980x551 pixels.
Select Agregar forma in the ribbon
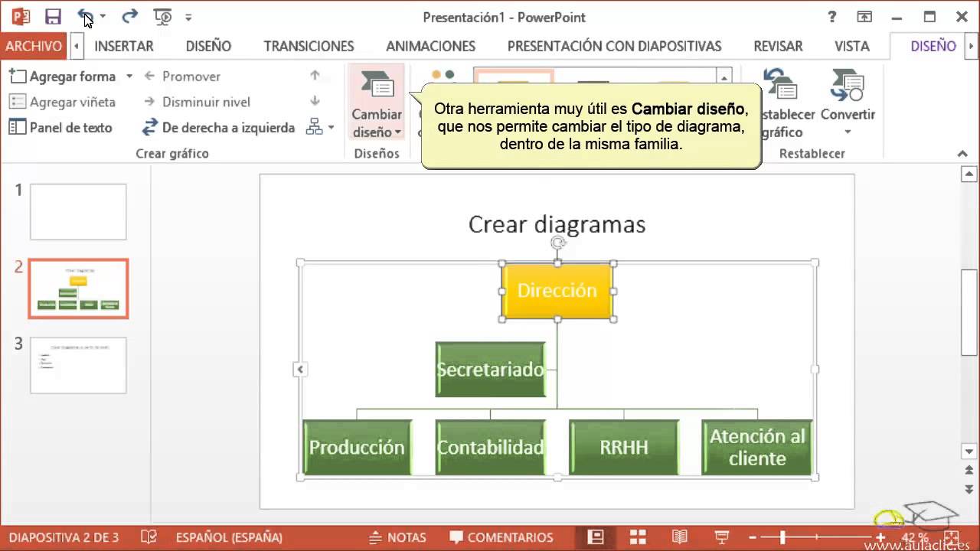[x=69, y=76]
